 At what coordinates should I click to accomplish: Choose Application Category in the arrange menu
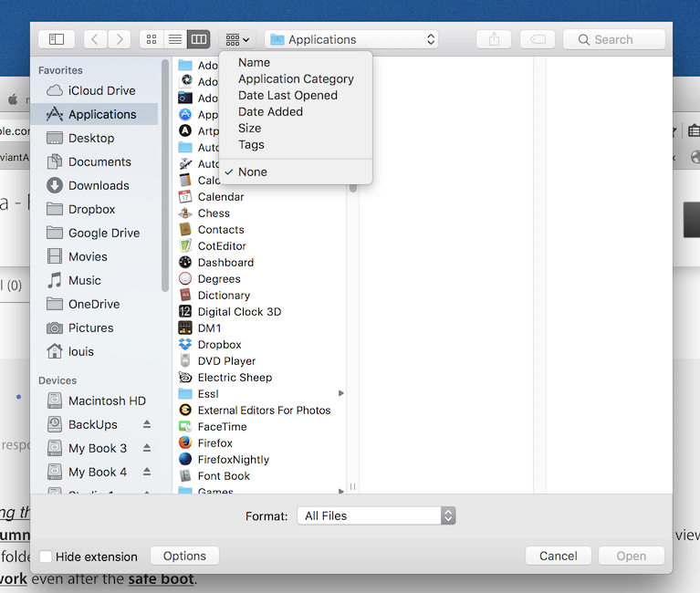(296, 79)
